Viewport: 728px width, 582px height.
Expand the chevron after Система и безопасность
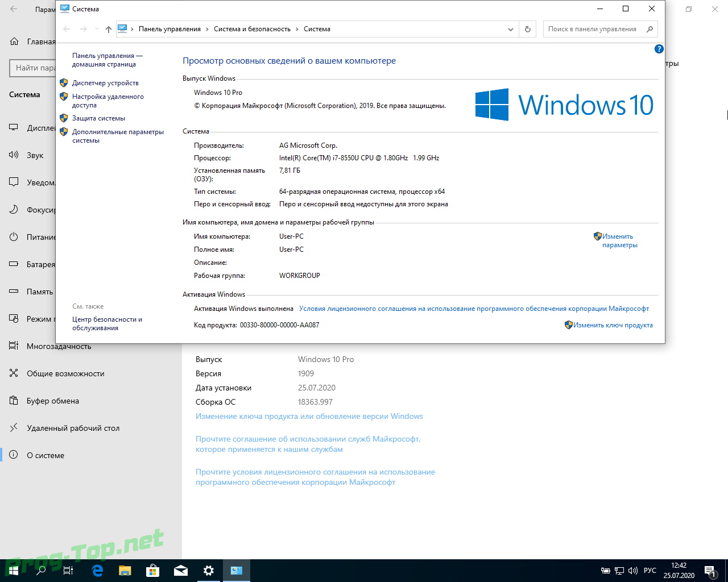click(x=297, y=29)
